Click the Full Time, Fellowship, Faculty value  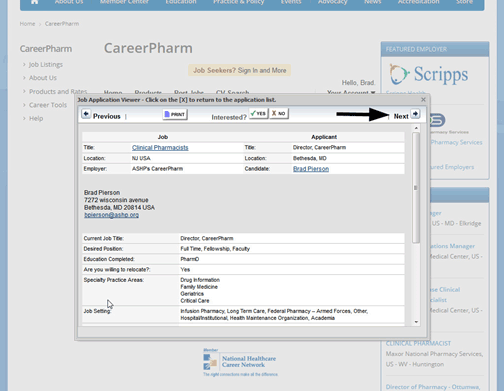pyautogui.click(x=215, y=249)
